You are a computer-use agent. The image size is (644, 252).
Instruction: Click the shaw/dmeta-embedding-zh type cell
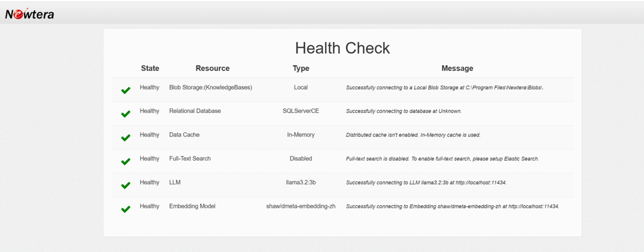click(x=301, y=206)
